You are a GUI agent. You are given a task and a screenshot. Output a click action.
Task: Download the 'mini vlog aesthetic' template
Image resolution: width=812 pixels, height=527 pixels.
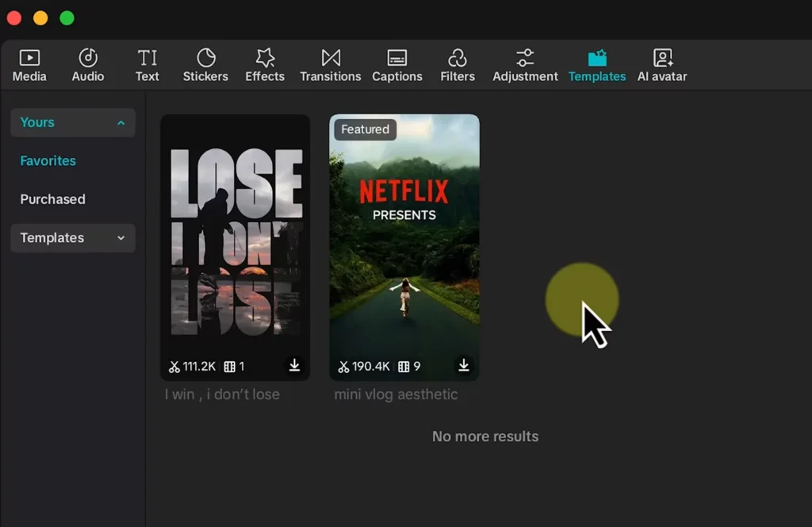click(464, 365)
